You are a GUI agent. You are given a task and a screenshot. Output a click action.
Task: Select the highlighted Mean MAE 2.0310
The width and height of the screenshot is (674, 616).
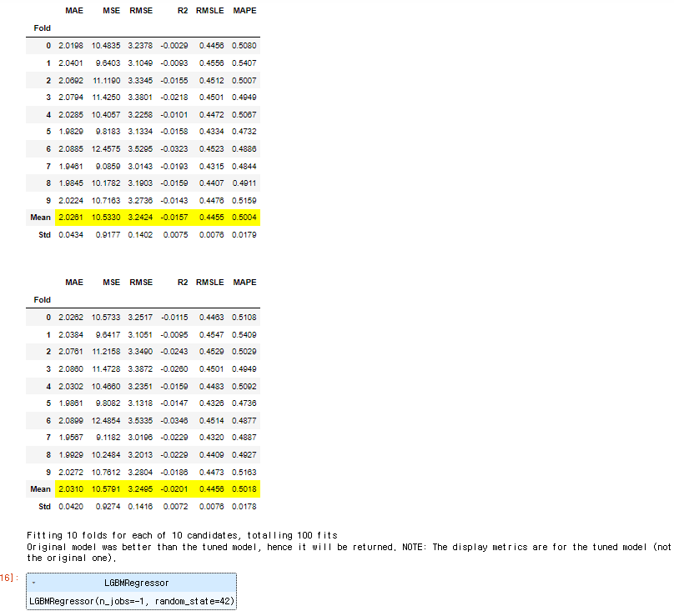coord(71,488)
